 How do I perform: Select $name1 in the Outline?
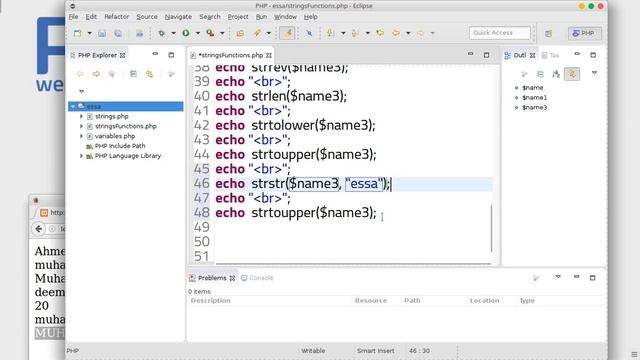click(x=534, y=98)
